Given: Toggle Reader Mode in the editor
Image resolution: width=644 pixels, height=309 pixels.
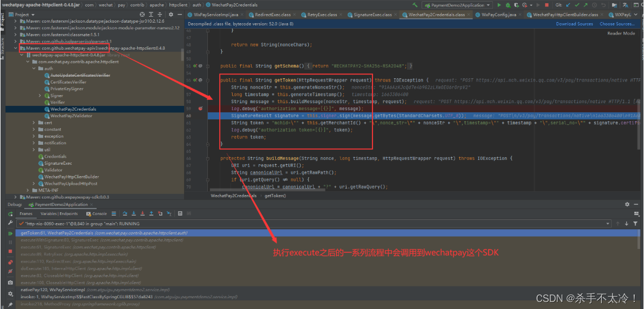Looking at the screenshot, I should click(x=621, y=33).
